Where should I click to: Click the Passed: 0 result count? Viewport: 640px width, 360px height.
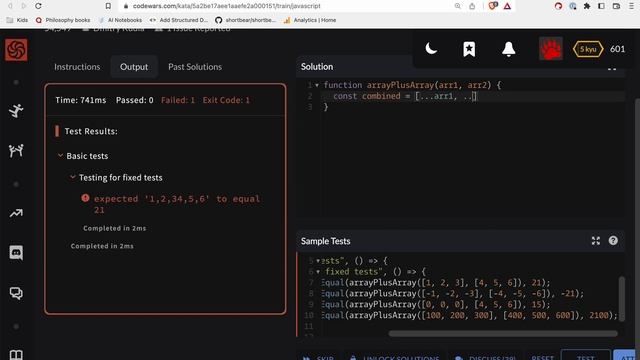pos(135,100)
